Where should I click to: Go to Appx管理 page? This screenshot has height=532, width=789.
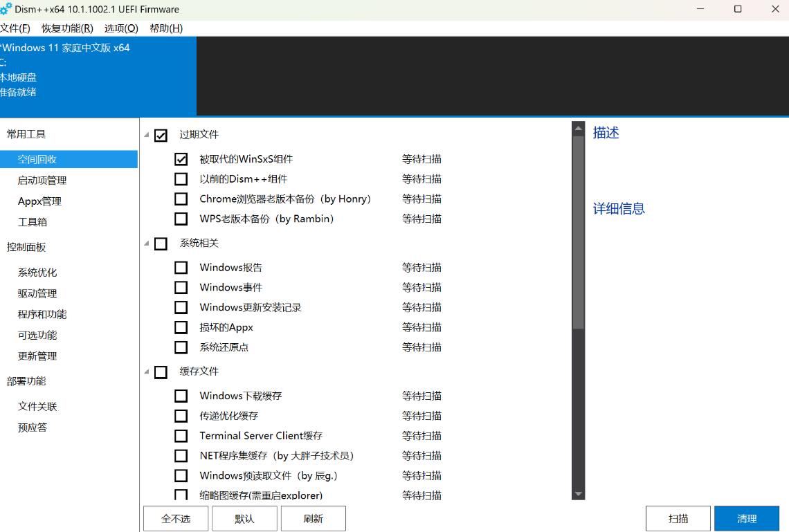click(x=39, y=201)
